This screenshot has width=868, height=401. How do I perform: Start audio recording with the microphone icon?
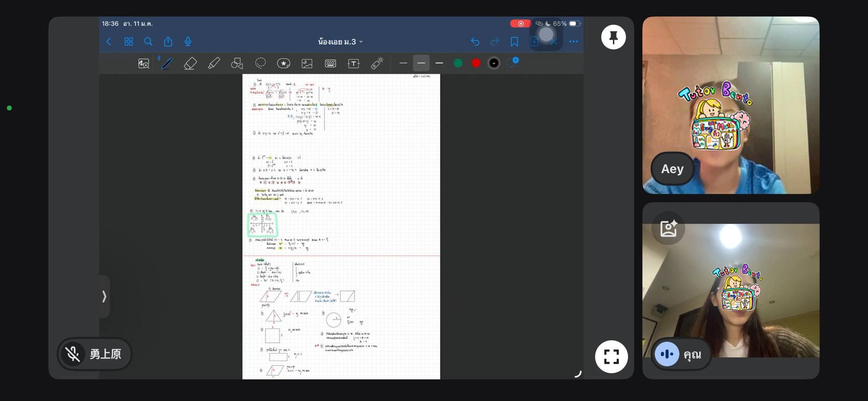point(188,41)
